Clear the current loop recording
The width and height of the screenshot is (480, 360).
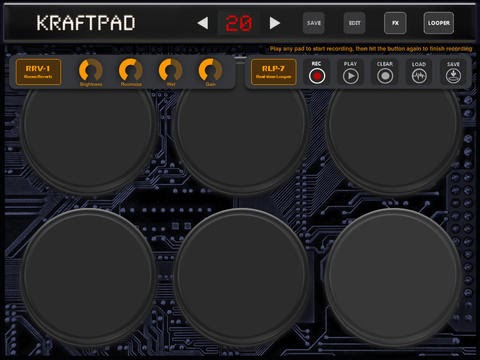click(385, 76)
